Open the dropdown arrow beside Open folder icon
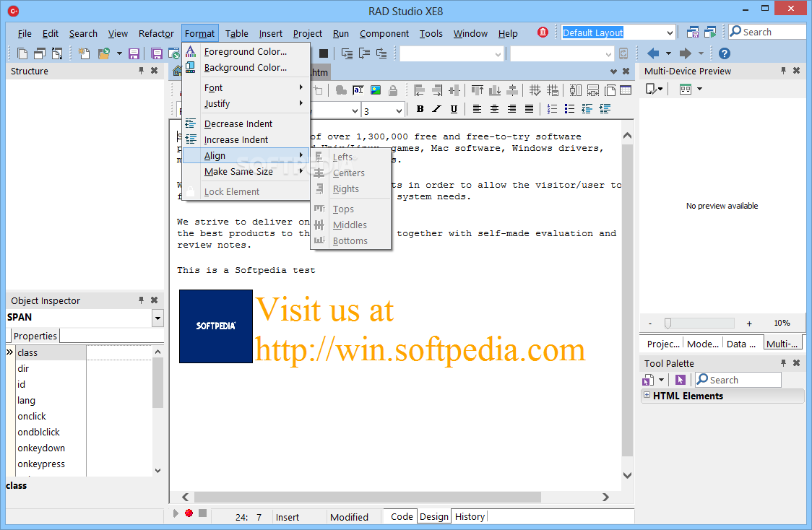The width and height of the screenshot is (812, 530). click(x=119, y=53)
